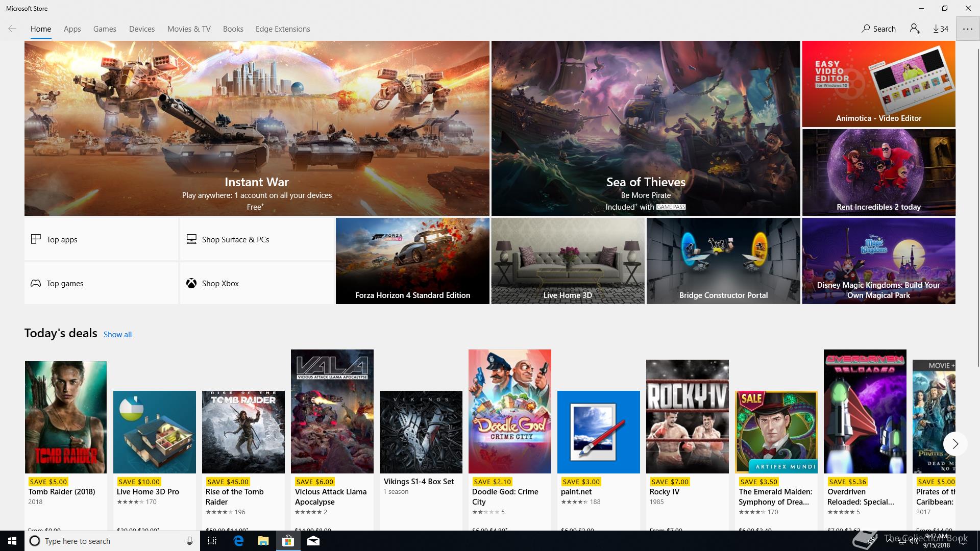Open the Live Home 3D tile
This screenshot has width=980, height=551.
point(568,261)
